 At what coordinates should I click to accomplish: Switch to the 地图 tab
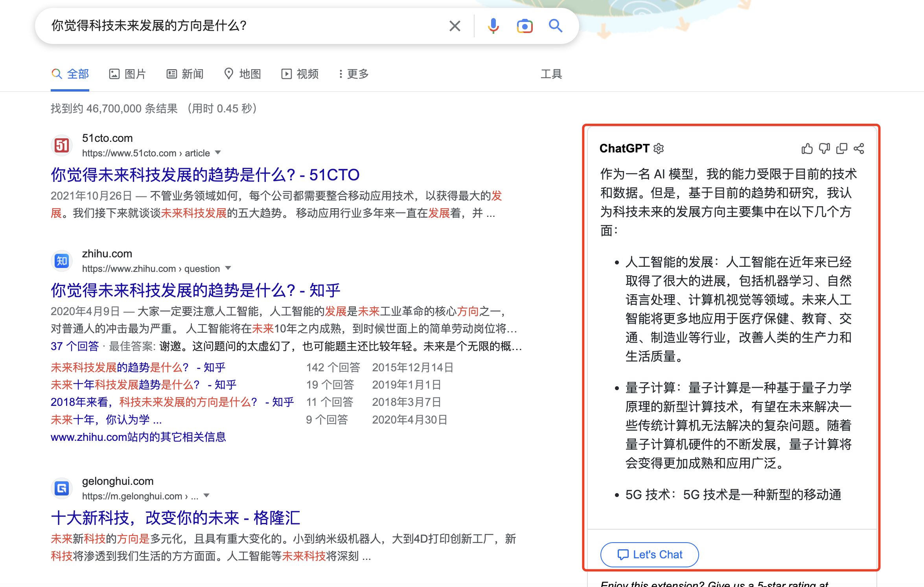pos(242,74)
